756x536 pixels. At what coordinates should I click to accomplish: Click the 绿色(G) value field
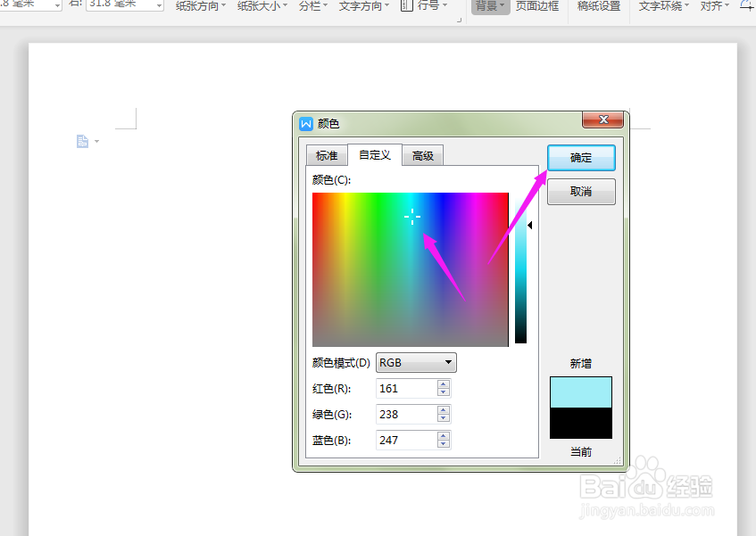point(406,414)
